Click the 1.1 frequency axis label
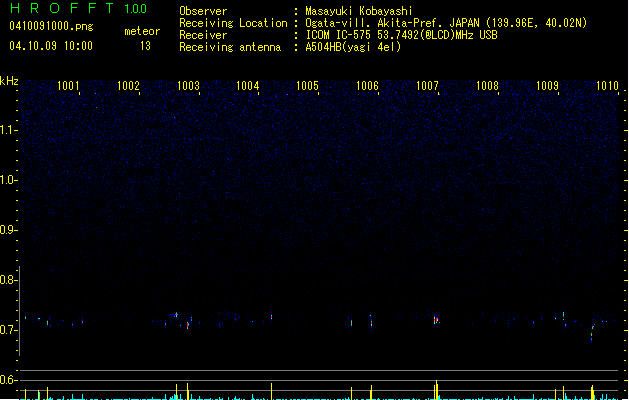 [x=7, y=130]
